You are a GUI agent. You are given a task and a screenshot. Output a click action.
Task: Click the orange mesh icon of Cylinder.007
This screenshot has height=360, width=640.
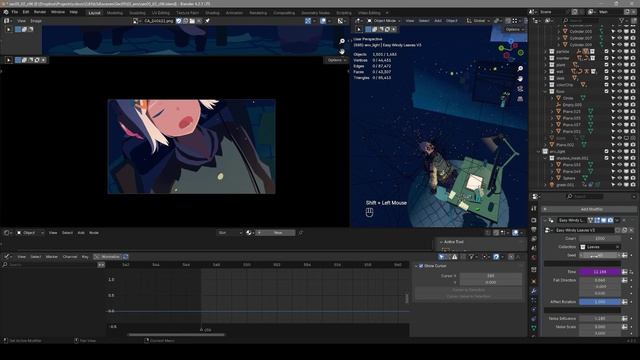565,38
